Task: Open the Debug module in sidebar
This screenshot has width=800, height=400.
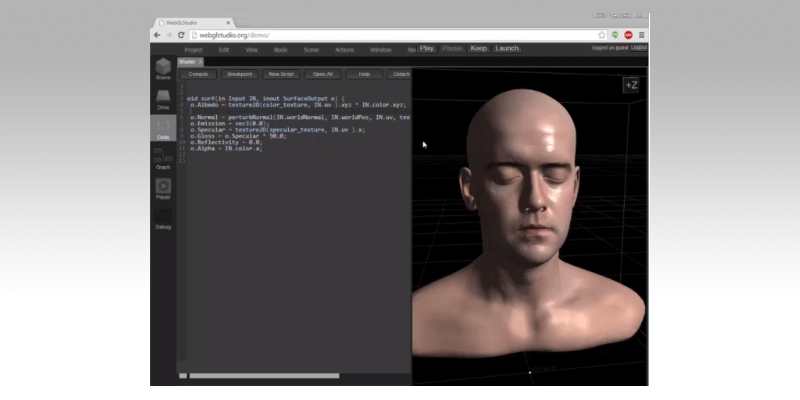Action: (162, 217)
